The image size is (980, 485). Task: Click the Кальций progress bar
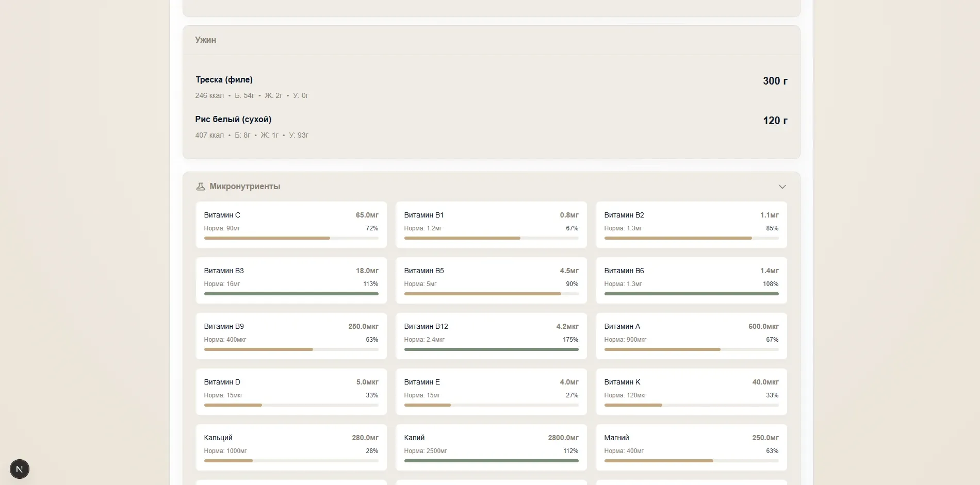coord(291,461)
